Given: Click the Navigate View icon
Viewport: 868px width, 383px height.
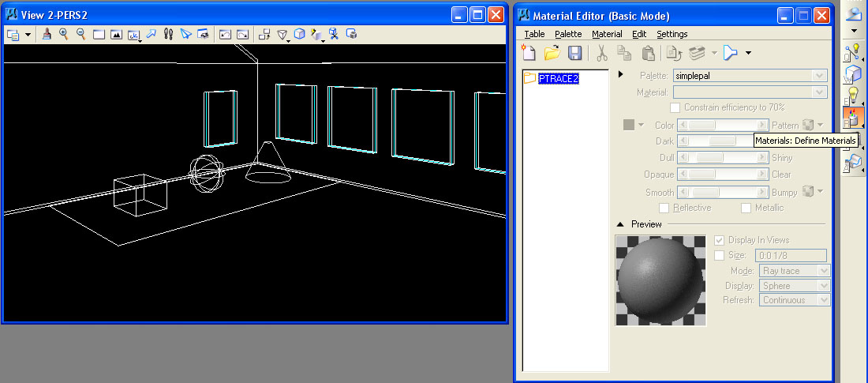Looking at the screenshot, I should pyautogui.click(x=203, y=35).
